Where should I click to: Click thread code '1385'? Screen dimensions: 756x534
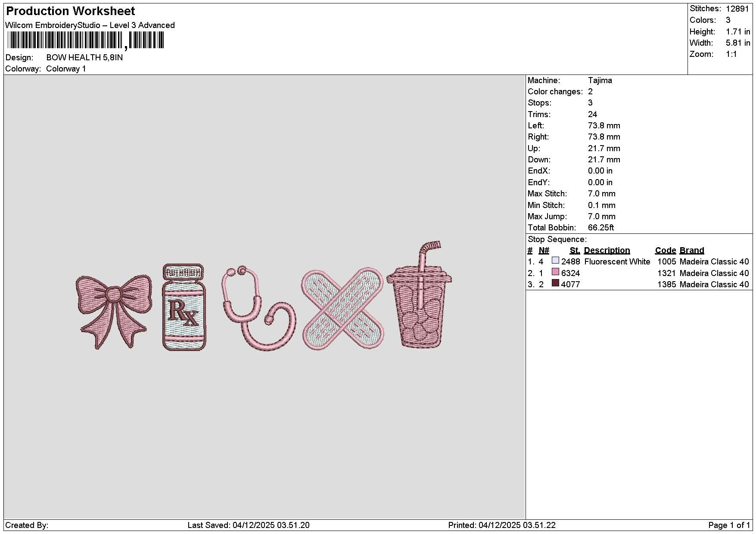tap(666, 285)
